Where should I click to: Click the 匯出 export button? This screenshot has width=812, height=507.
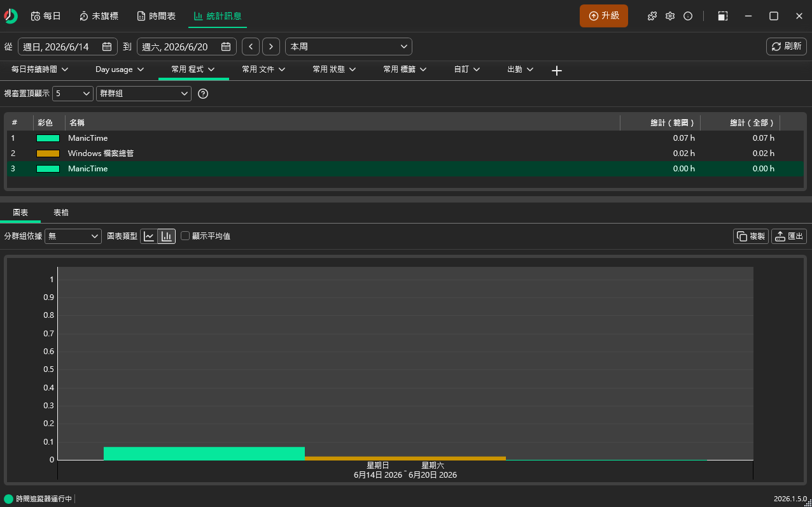click(x=789, y=236)
